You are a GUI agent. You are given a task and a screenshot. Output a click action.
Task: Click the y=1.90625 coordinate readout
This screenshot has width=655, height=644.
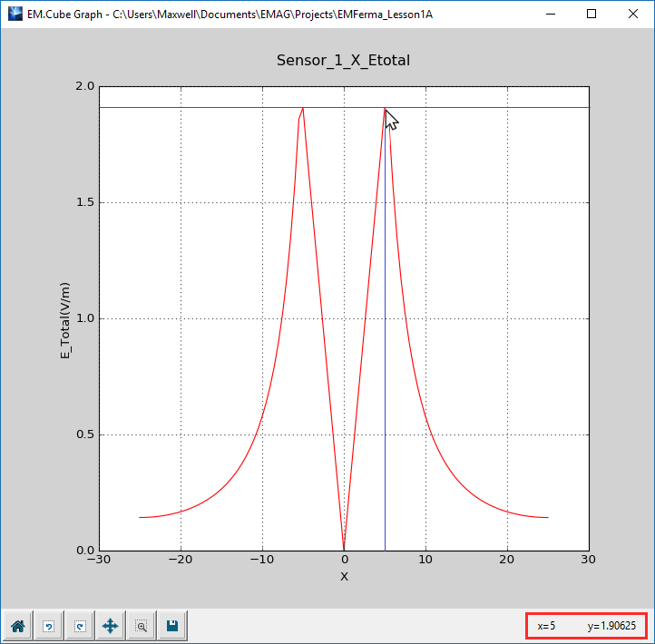tap(611, 626)
